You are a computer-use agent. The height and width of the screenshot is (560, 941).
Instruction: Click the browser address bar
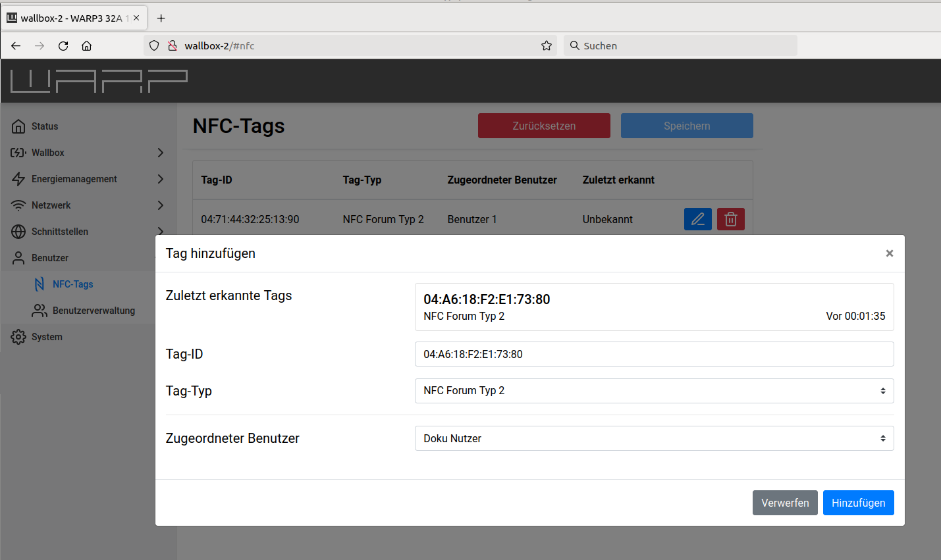[x=349, y=45]
